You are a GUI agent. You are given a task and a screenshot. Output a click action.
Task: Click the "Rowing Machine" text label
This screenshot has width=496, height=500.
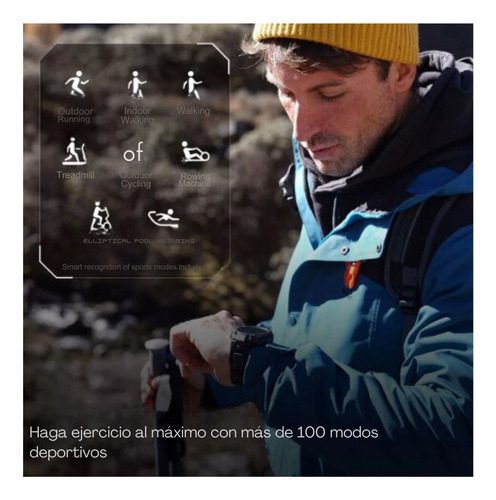195,180
